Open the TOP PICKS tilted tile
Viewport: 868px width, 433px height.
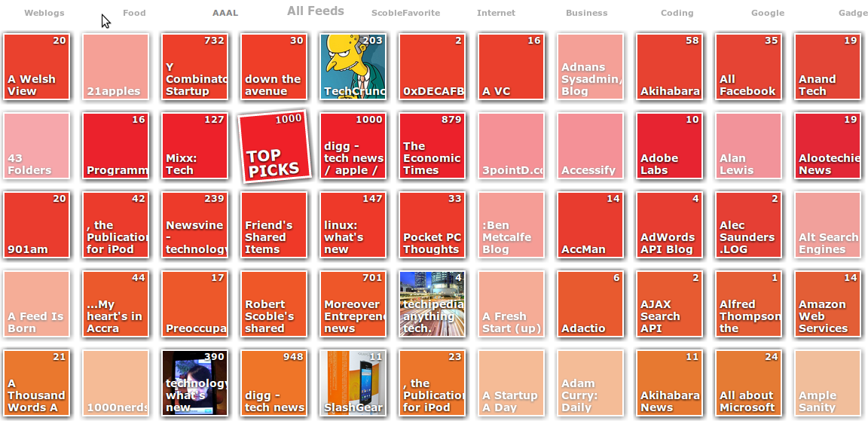pyautogui.click(x=274, y=147)
